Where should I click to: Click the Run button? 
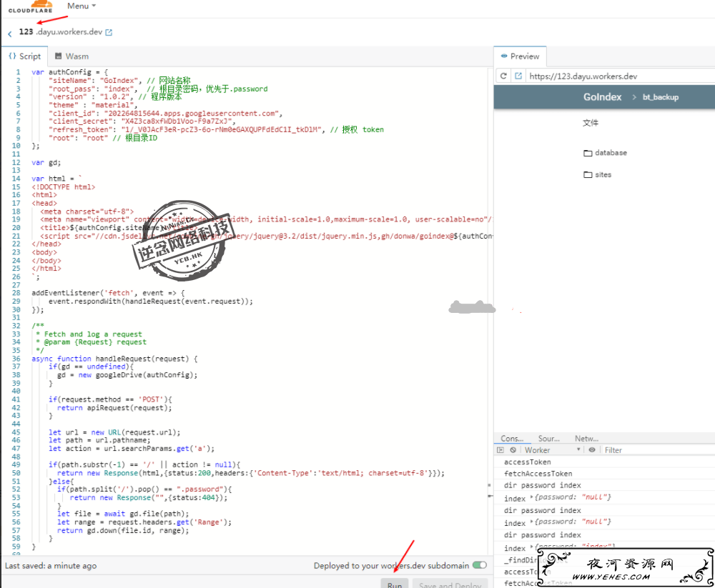pyautogui.click(x=395, y=584)
